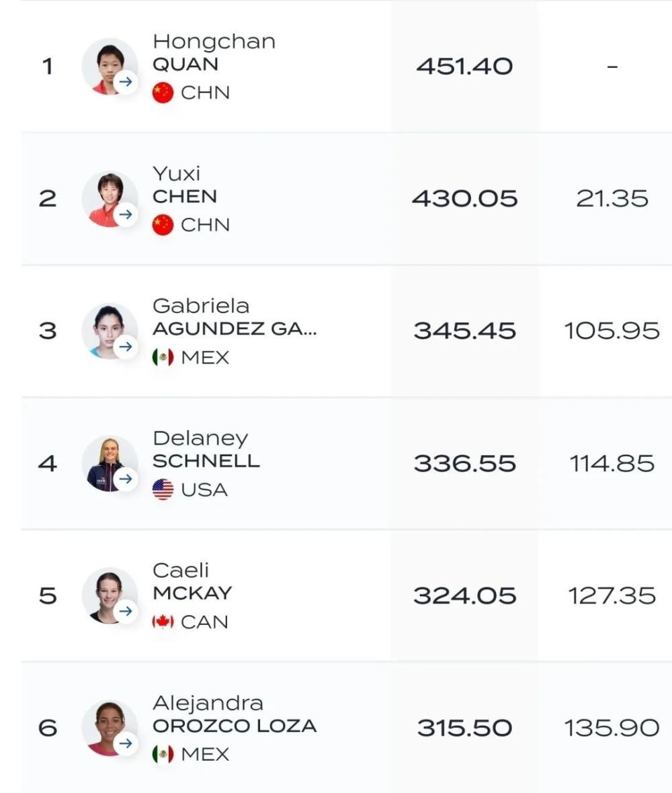Viewport: 672px width, 793px height.
Task: Click Mexico flag under Gabriela Agundez
Action: (x=163, y=358)
